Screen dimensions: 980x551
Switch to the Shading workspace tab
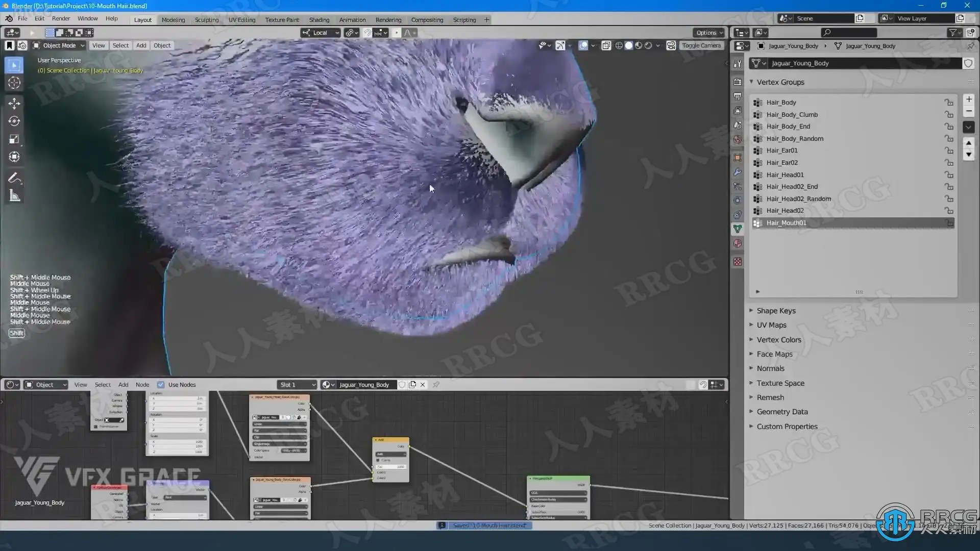coord(319,20)
